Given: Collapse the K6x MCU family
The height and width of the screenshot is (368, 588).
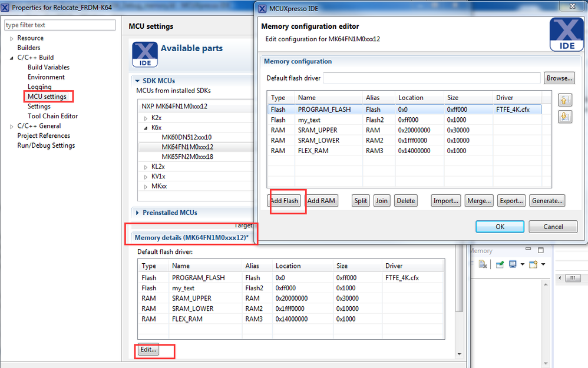Looking at the screenshot, I should pyautogui.click(x=146, y=128).
